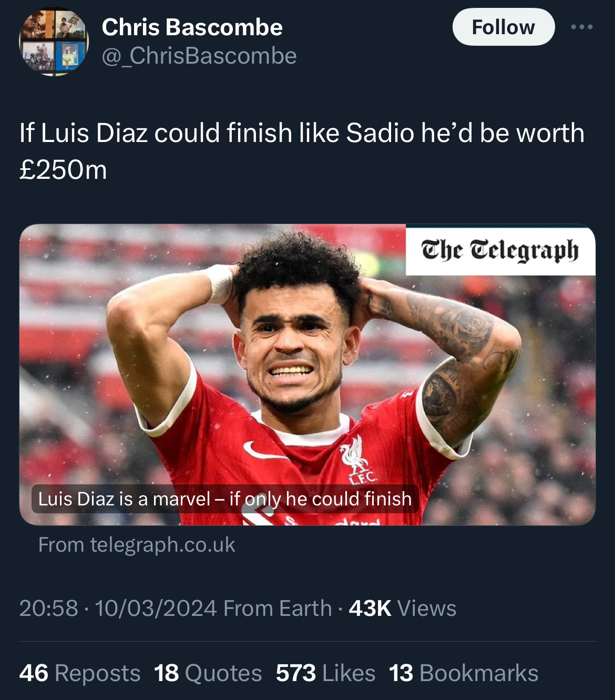Screen dimensions: 615x700
Task: Open the three-dot more options menu
Action: coord(582,27)
